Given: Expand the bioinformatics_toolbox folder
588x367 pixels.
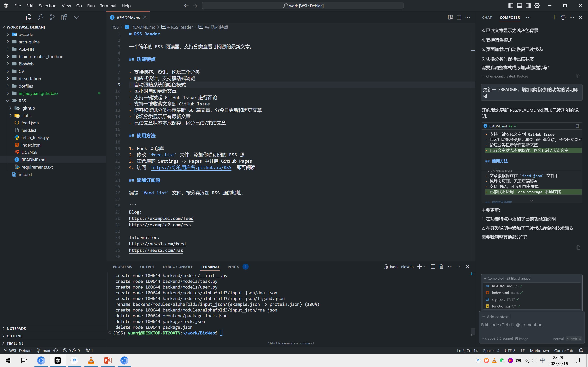Looking at the screenshot, I should [53, 57].
